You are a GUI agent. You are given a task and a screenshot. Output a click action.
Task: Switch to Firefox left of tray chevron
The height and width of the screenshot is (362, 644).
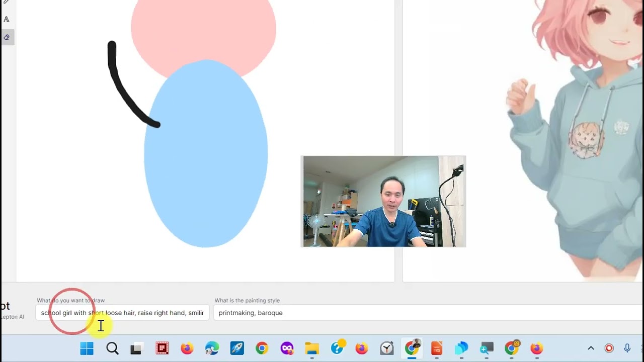[x=537, y=348]
